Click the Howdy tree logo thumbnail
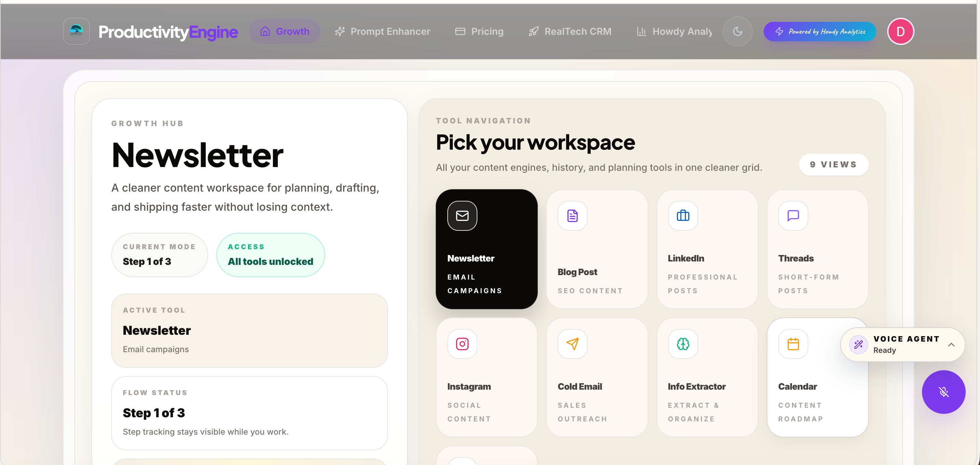980x465 pixels. click(76, 31)
